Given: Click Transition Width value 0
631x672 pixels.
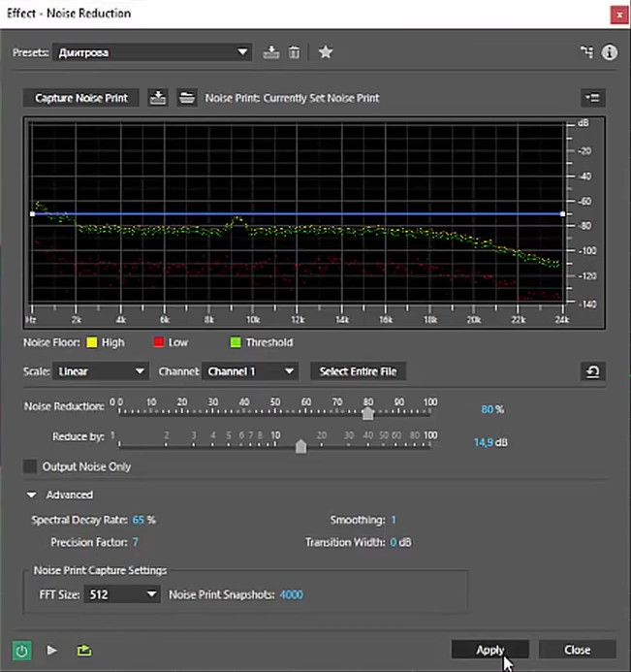Looking at the screenshot, I should click(394, 542).
